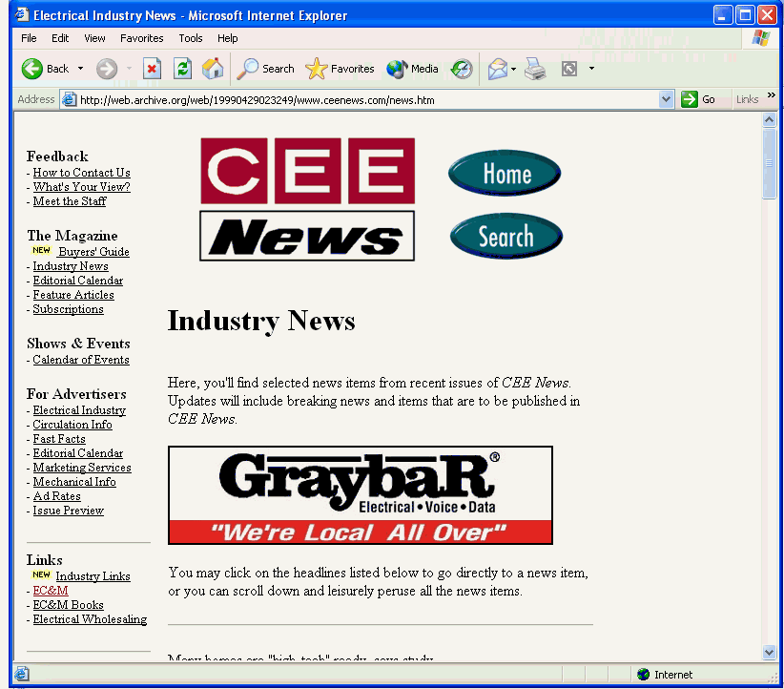Viewport: 784px width, 689px height.
Task: Follow the red EC&M link
Action: pyautogui.click(x=51, y=591)
